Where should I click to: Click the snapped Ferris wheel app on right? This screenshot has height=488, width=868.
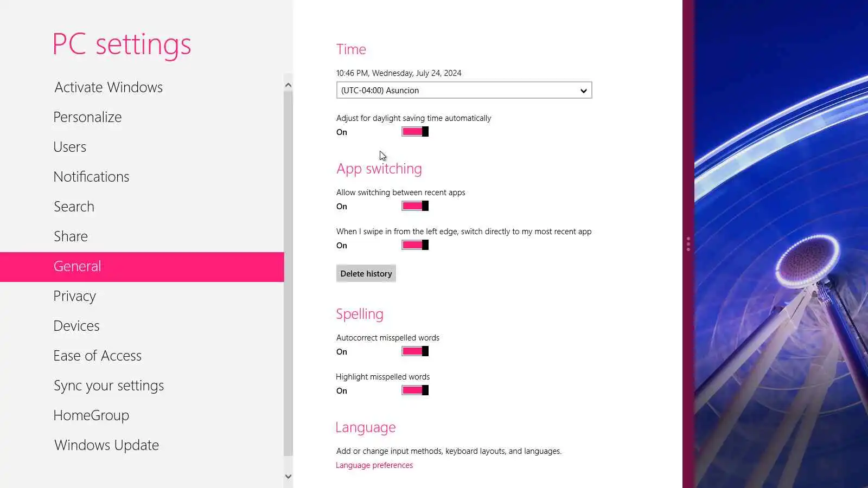click(781, 244)
